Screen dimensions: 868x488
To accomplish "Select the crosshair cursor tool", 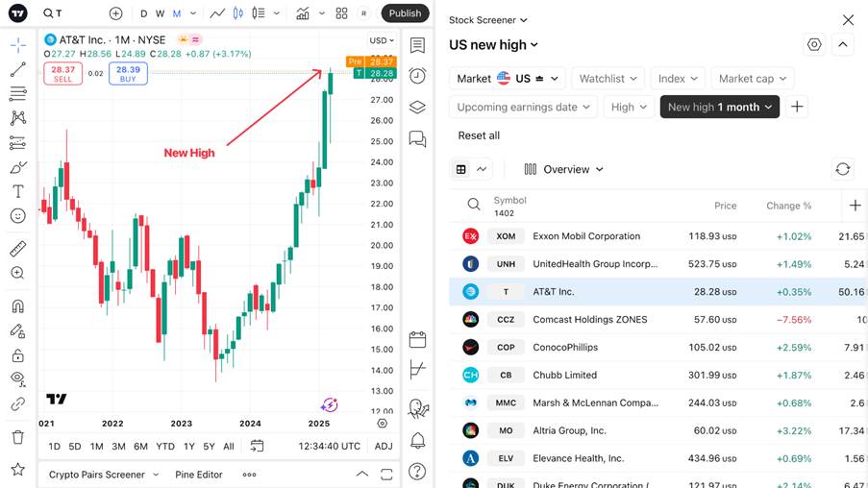I will [x=17, y=45].
